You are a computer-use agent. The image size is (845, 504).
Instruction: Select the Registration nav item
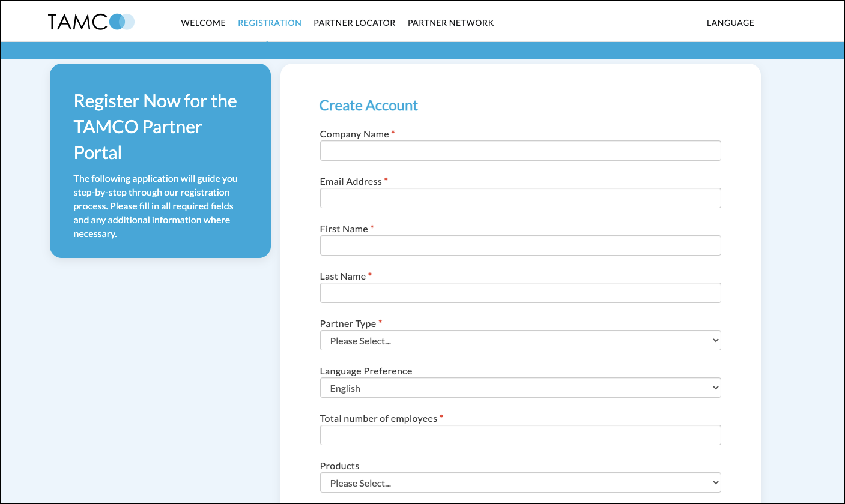(x=270, y=23)
